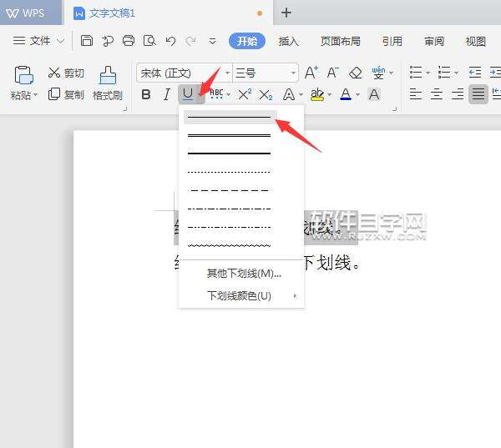501x448 pixels.
Task: Apply font color A with blue bar
Action: coord(346,94)
